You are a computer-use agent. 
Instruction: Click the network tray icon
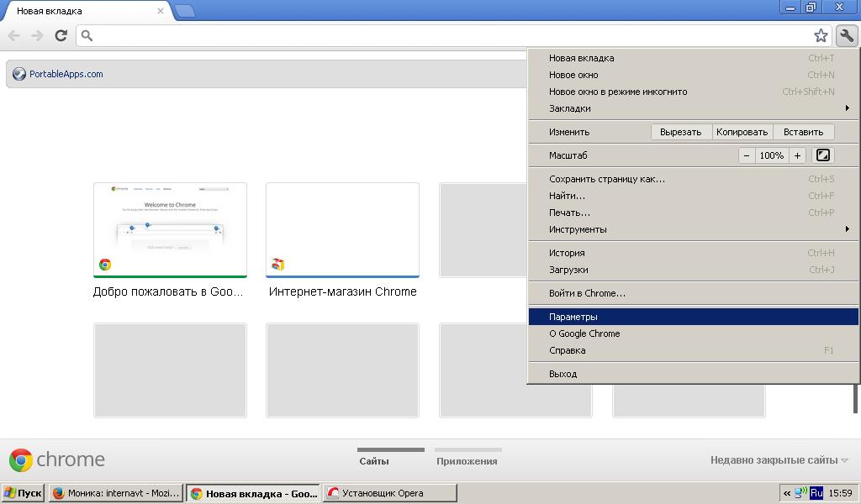coord(801,492)
